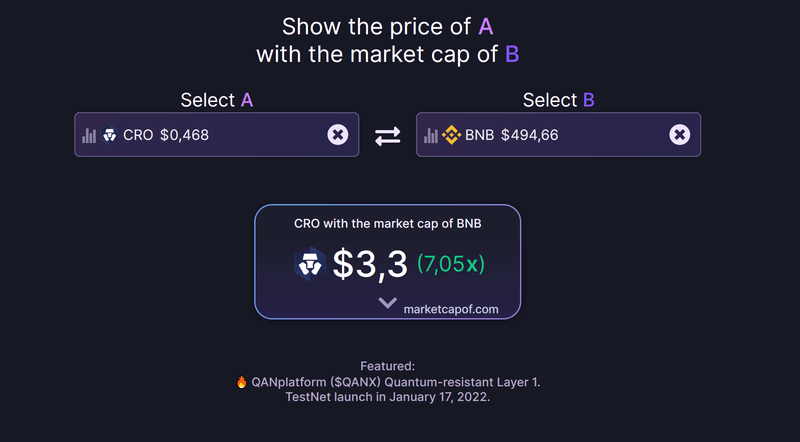Expand the result card with down chevron
The width and height of the screenshot is (800, 442).
pos(388,304)
